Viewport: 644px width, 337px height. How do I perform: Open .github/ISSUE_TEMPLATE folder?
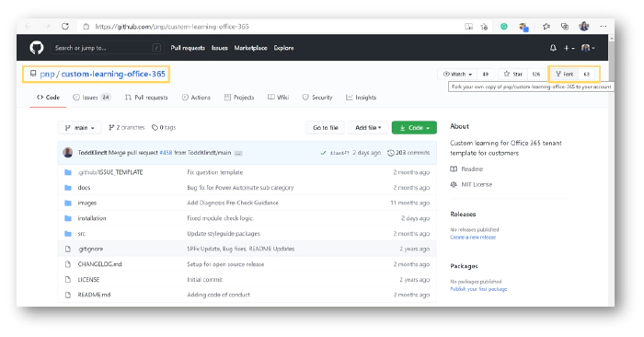tap(110, 172)
